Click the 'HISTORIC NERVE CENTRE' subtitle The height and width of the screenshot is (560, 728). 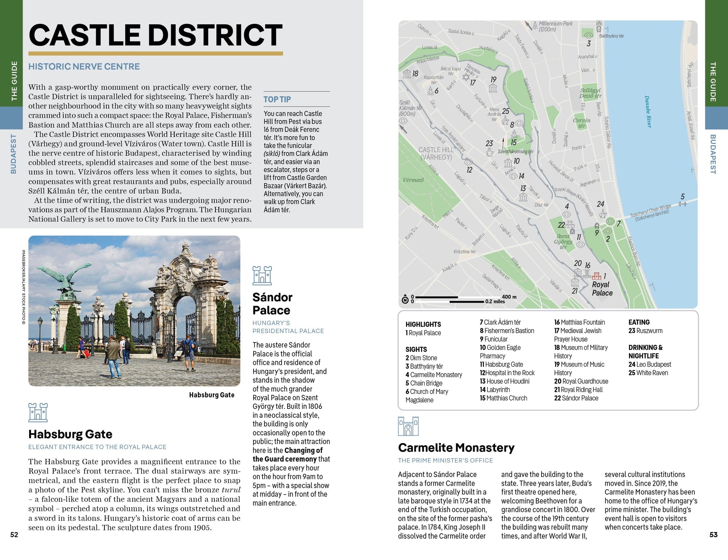tap(84, 67)
